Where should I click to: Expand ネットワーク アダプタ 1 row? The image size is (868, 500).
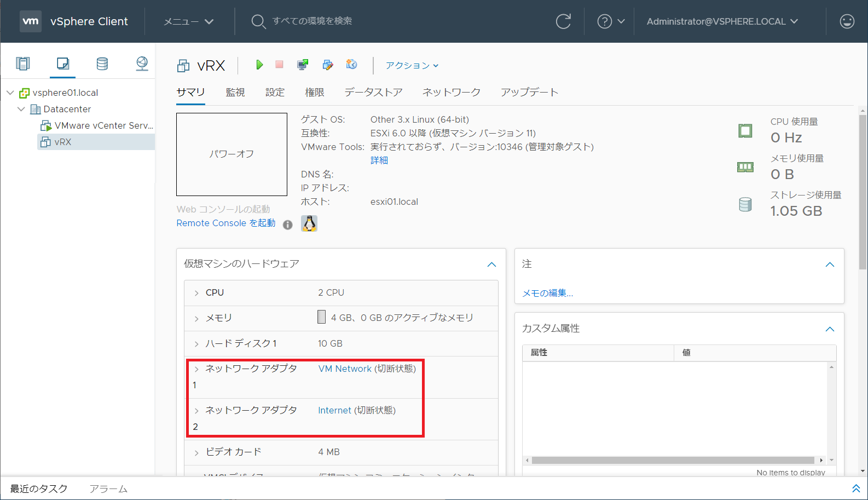click(x=196, y=369)
